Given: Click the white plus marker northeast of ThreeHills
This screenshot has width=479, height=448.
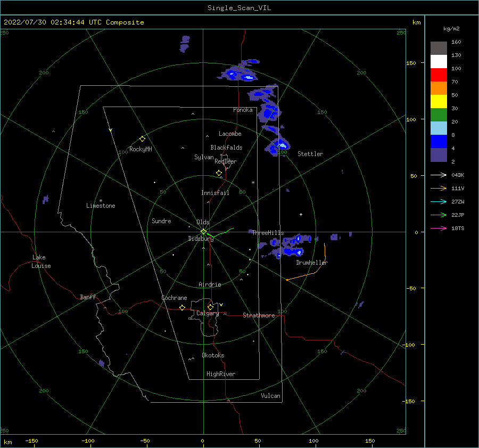Looking at the screenshot, I should point(301,214).
